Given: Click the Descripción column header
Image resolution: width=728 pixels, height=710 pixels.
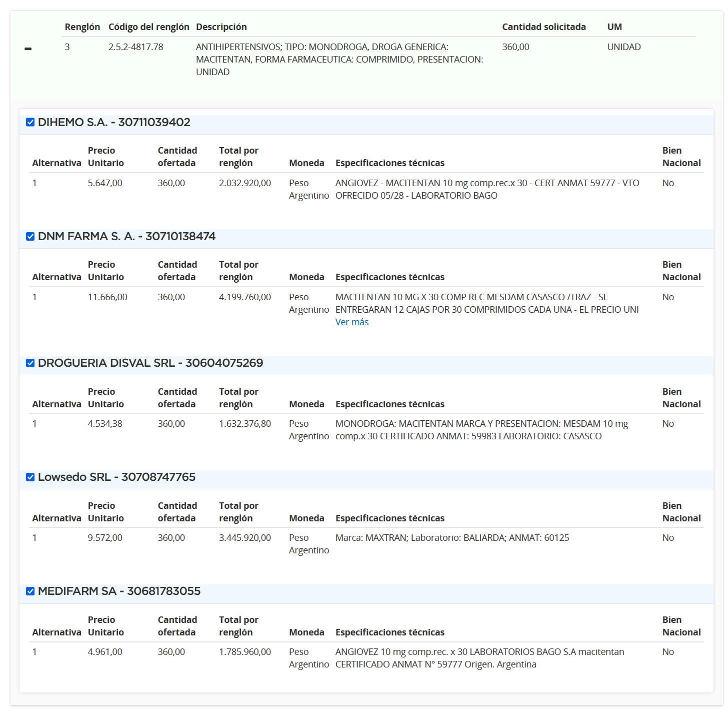Looking at the screenshot, I should 221,27.
